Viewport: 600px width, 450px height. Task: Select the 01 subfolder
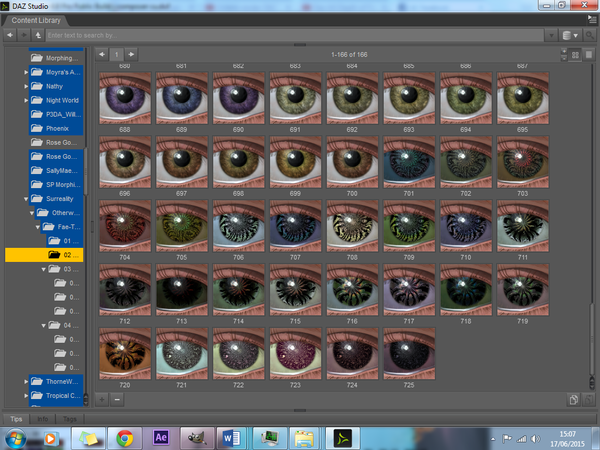point(65,241)
